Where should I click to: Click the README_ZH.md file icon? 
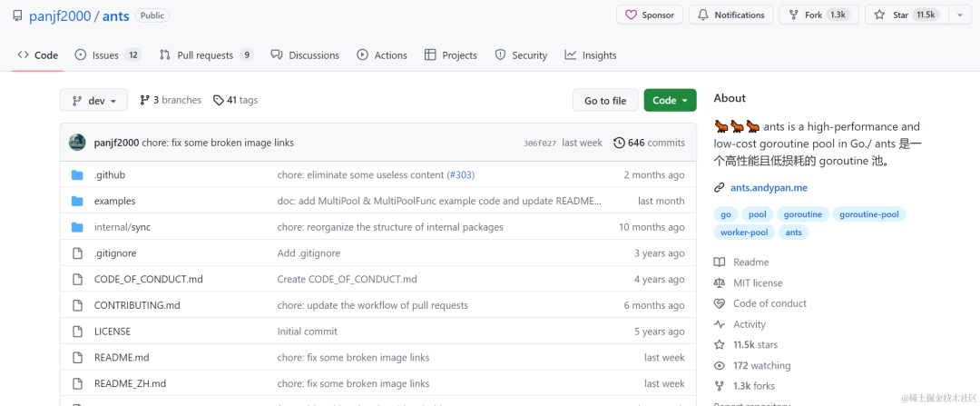click(x=77, y=383)
